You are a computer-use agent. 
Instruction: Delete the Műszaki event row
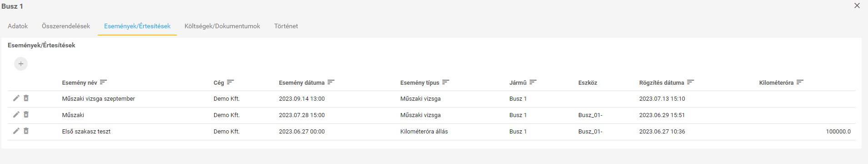[x=26, y=115]
